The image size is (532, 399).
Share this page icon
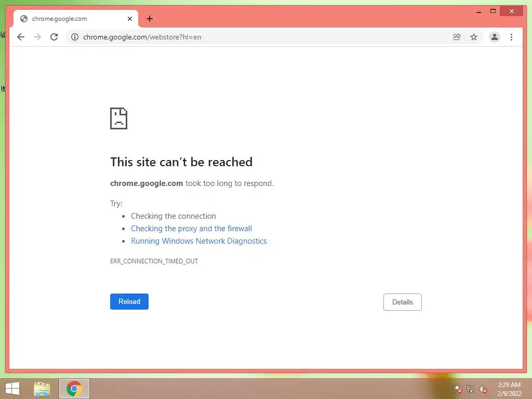click(x=457, y=37)
